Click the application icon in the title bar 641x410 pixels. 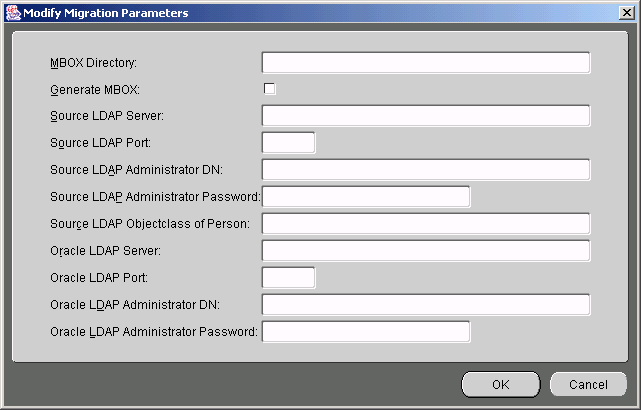(13, 13)
